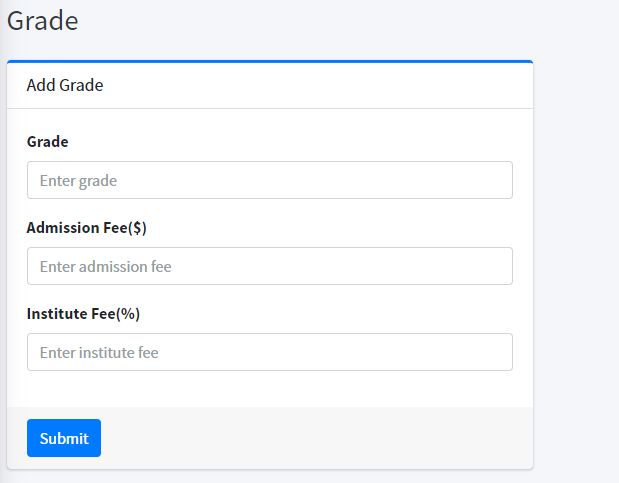Select the "Enter institute fee" placeholder text

[x=99, y=353]
